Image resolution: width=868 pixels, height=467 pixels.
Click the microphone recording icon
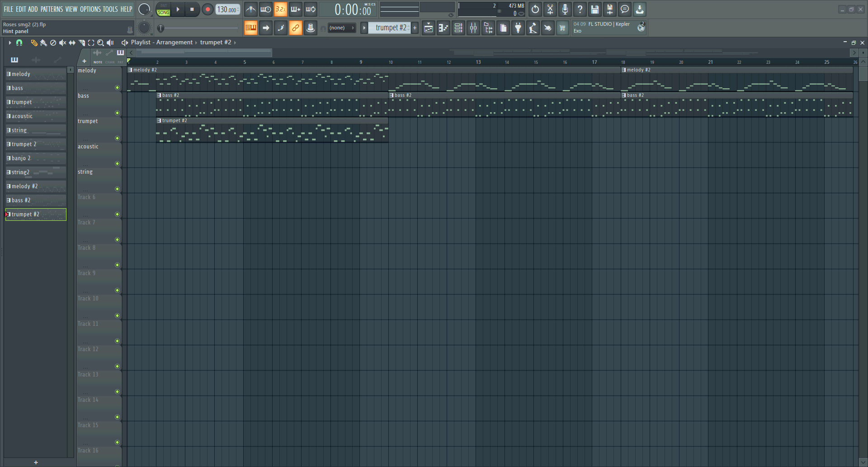tap(565, 10)
